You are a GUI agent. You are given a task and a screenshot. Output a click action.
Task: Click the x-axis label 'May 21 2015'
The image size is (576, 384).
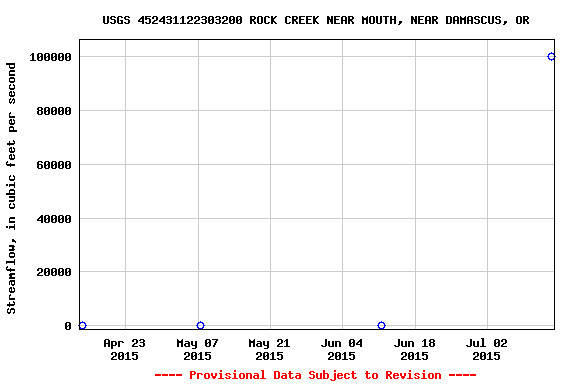(x=270, y=349)
